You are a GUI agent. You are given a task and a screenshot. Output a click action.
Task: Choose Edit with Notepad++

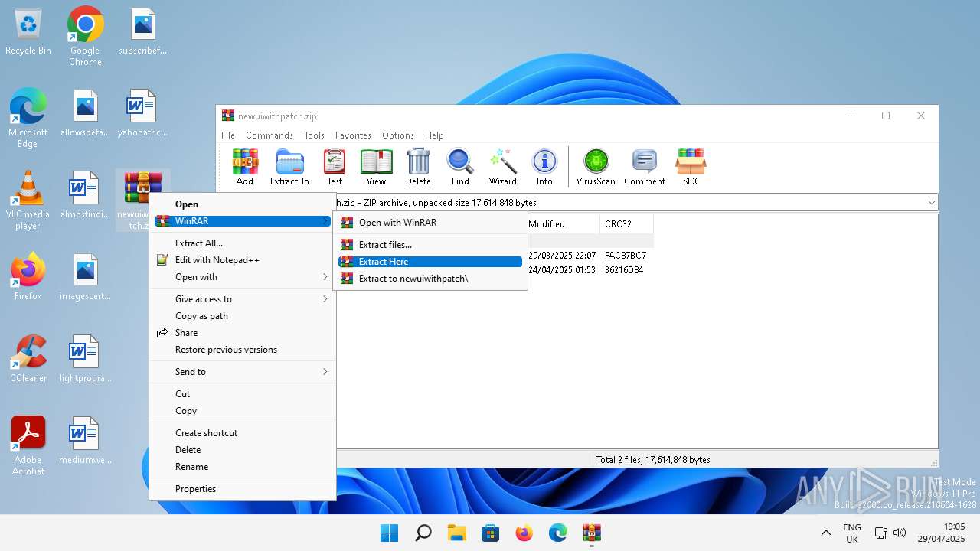coord(243,260)
